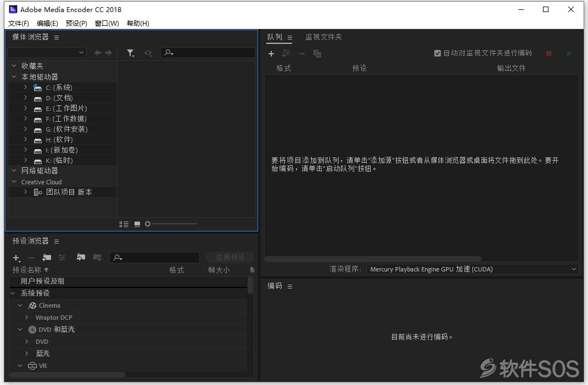Viewport: 588px width, 385px height.
Task: Click the export presets icon
Action: 97,257
